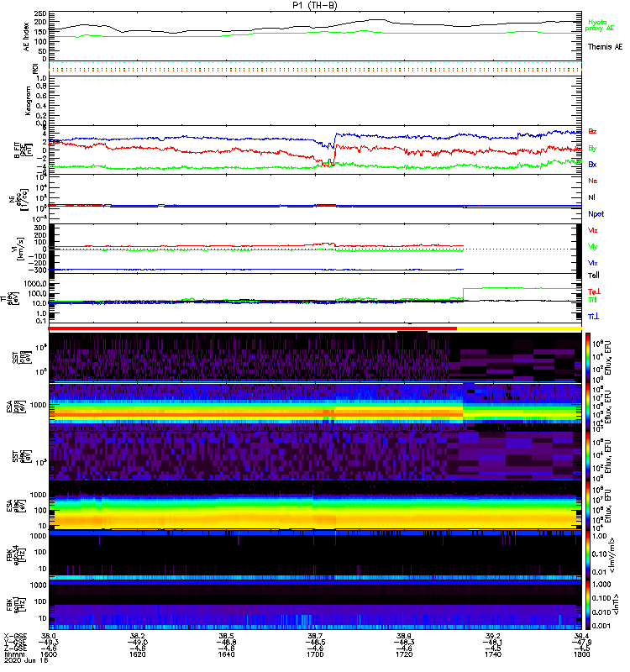Image resolution: width=630 pixels, height=672 pixels.
Task: Click the 'FBK scm1 [Hz]' axis label
Action: 16,603
